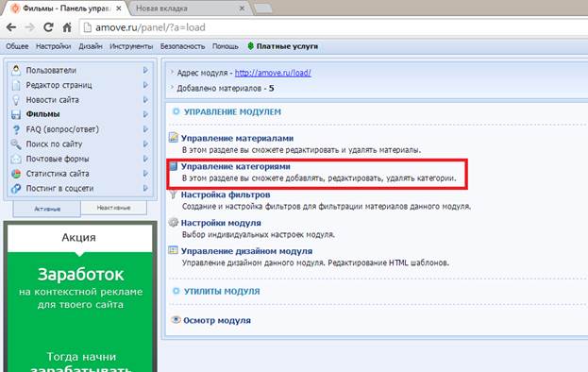Click the Поиск по сайту magnifier icon

pos(16,144)
